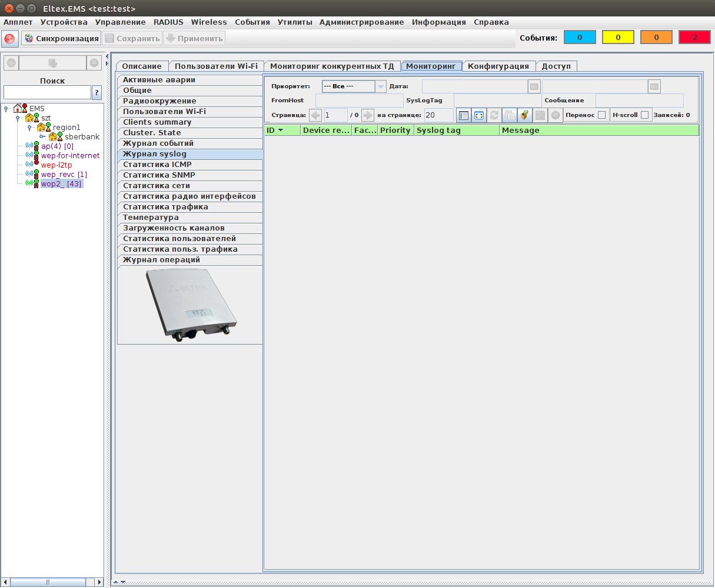Viewport: 715px width, 588px height.
Task: Collapse the left panel using splitter arrow
Action: [107, 58]
